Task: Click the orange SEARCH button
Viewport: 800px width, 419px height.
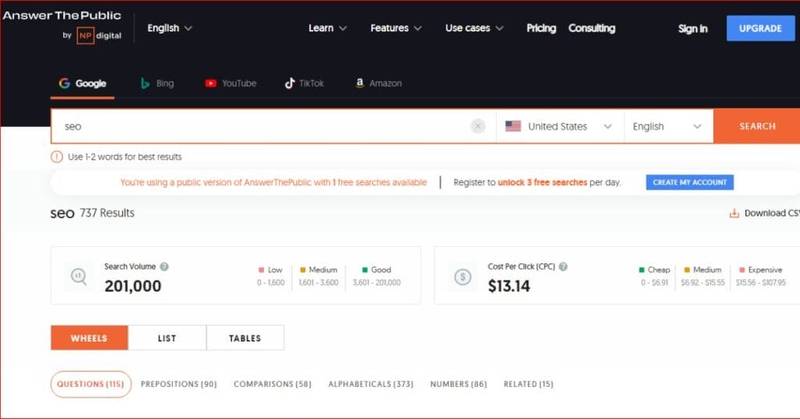Action: point(757,126)
